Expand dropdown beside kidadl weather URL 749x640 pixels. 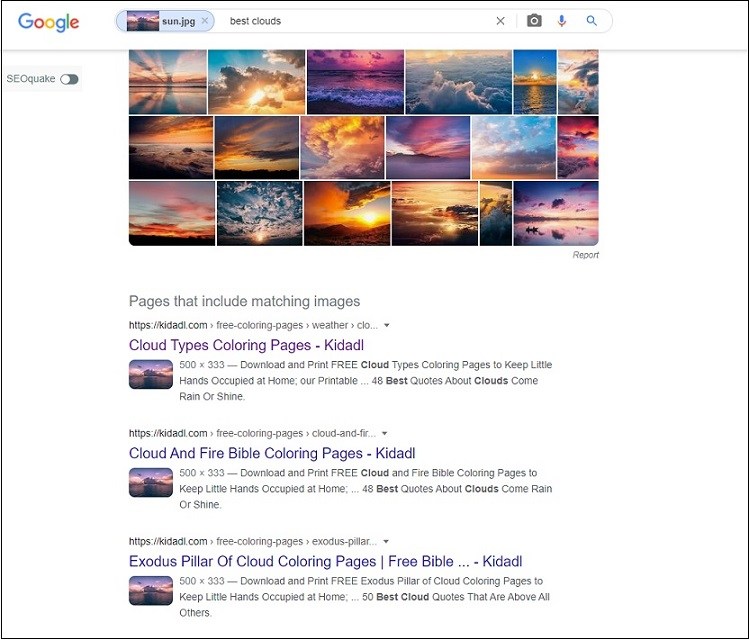(x=387, y=325)
